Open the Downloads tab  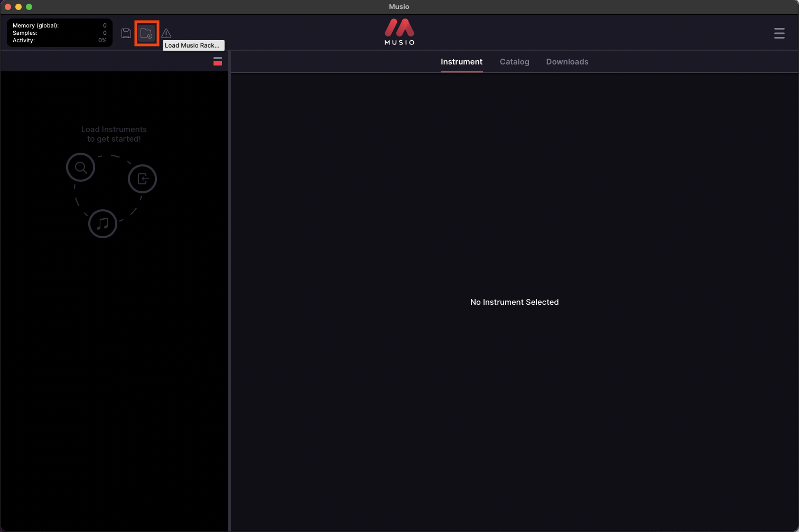point(568,62)
